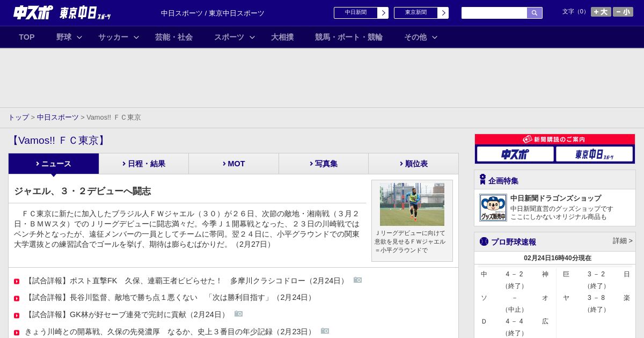Image resolution: width=644 pixels, height=338 pixels.
Task: Click the ヤ 3－8 楽 score
Action: click(596, 298)
